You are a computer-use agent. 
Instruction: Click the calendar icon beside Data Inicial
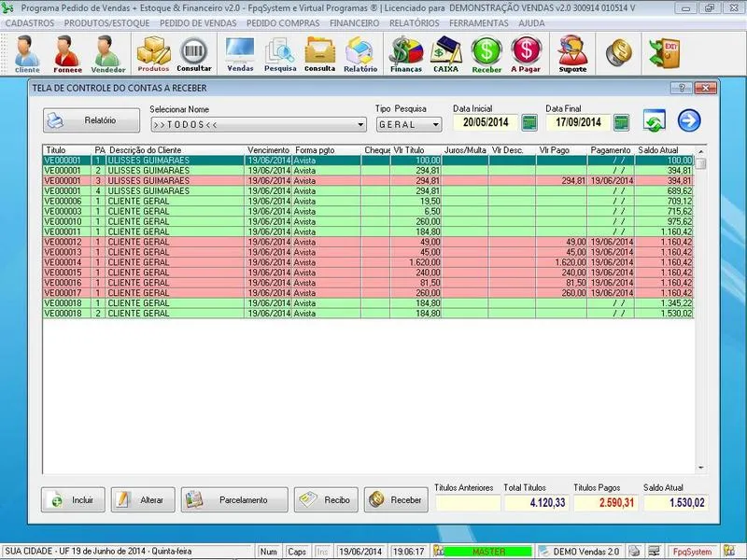529,122
